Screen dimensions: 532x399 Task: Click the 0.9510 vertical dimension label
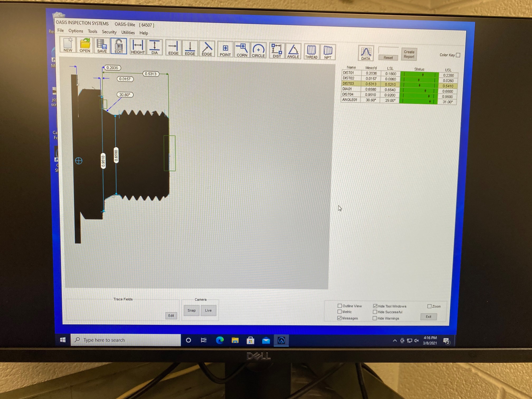(x=103, y=161)
